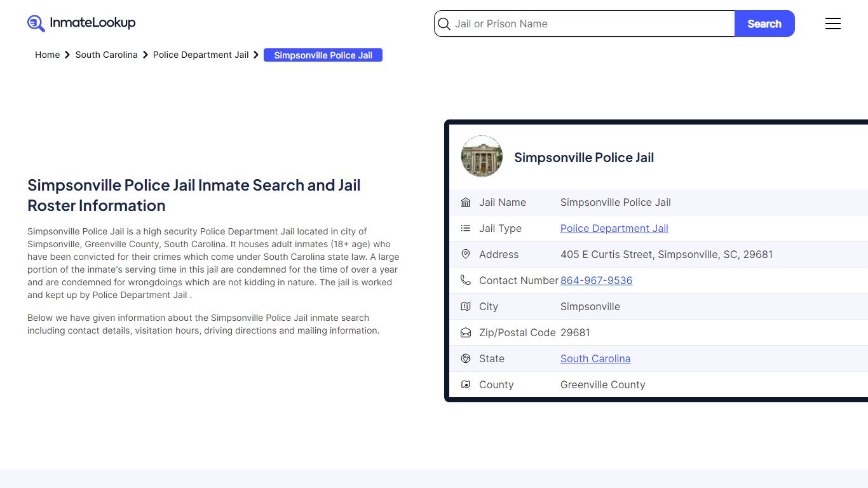Click the card title Simpsonville Police Jail
Viewport: 868px width, 488px height.
coord(584,158)
